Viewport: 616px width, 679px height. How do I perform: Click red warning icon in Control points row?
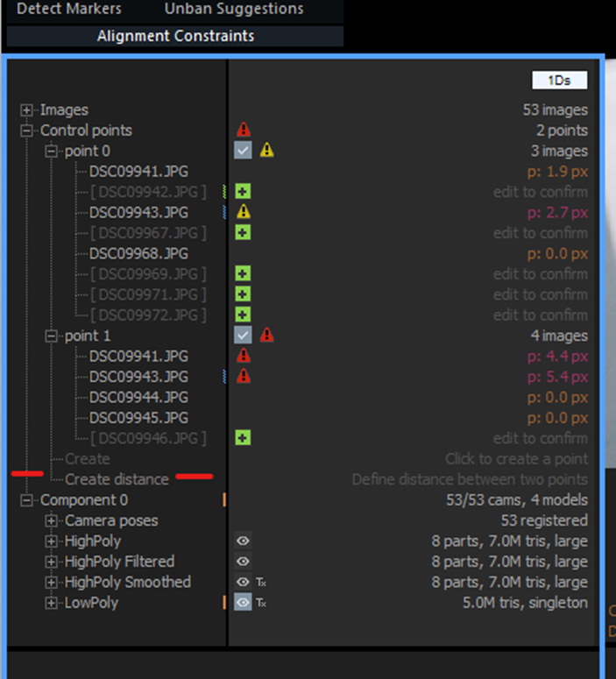click(x=244, y=131)
